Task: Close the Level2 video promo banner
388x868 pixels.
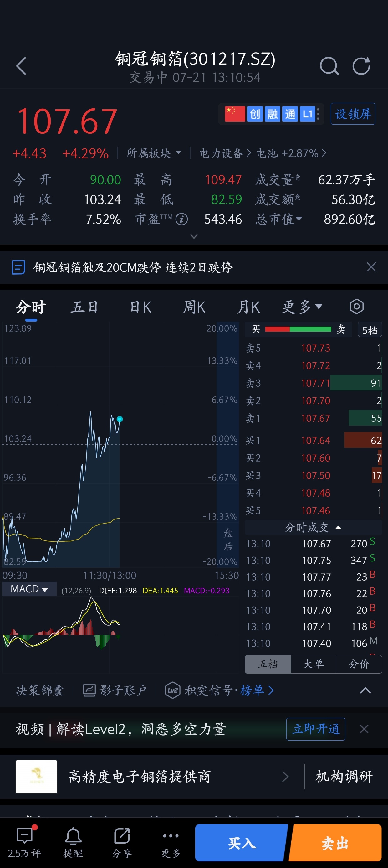Action: 364,729
